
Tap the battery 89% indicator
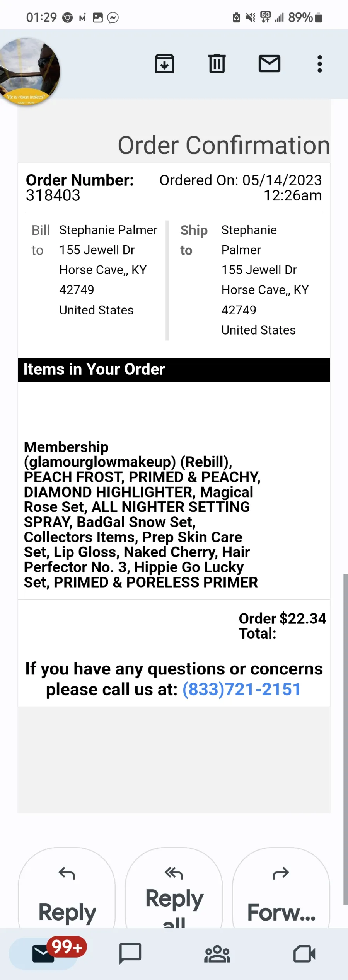coord(305,17)
